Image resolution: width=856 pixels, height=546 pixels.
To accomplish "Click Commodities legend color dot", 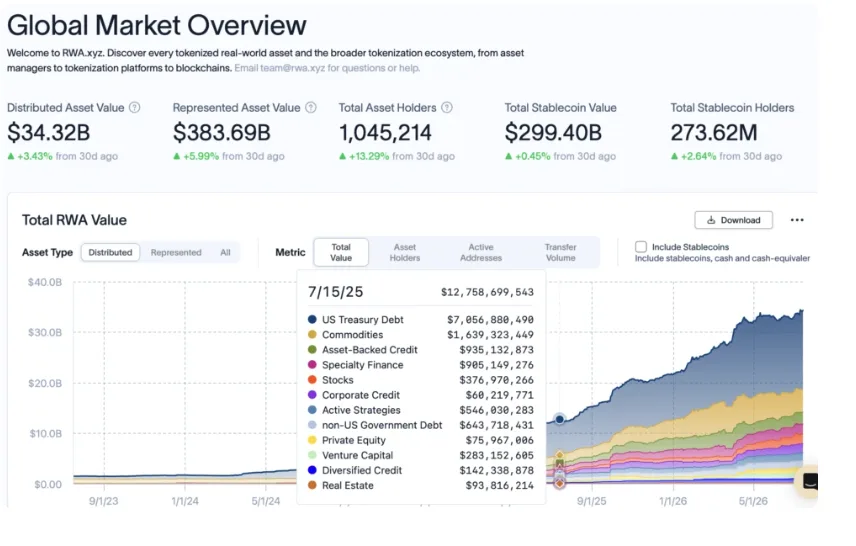I will coord(312,334).
